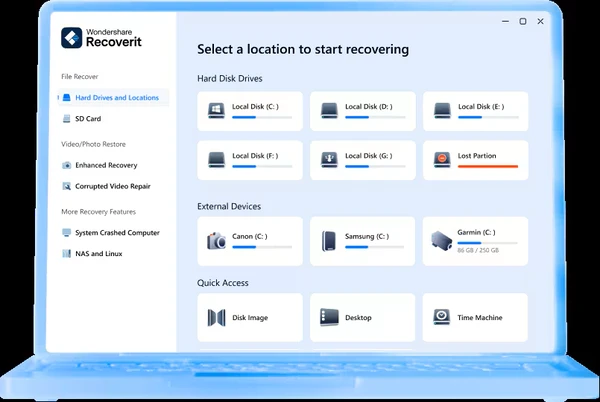The width and height of the screenshot is (600, 402).
Task: Click the Hard Disk Drives heading
Action: [x=230, y=78]
